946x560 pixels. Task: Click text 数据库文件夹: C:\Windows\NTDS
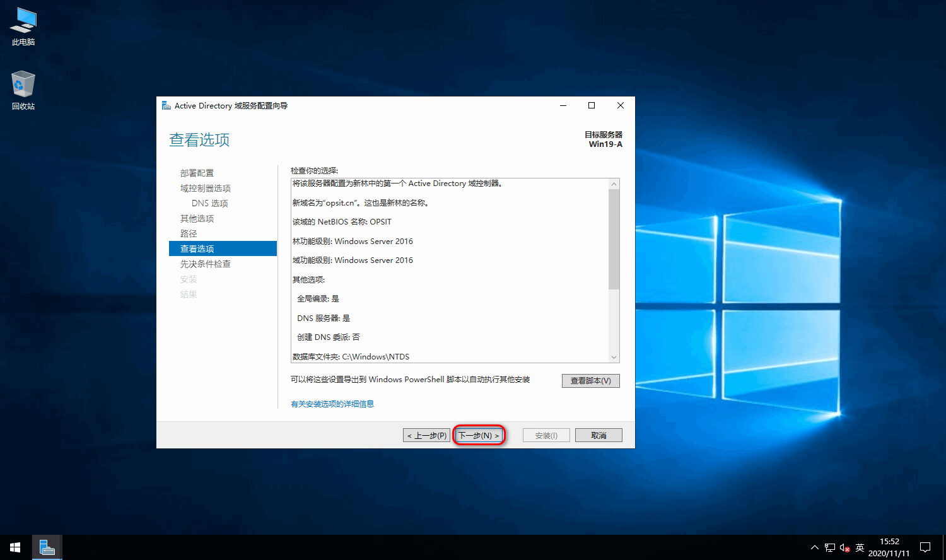pos(351,357)
